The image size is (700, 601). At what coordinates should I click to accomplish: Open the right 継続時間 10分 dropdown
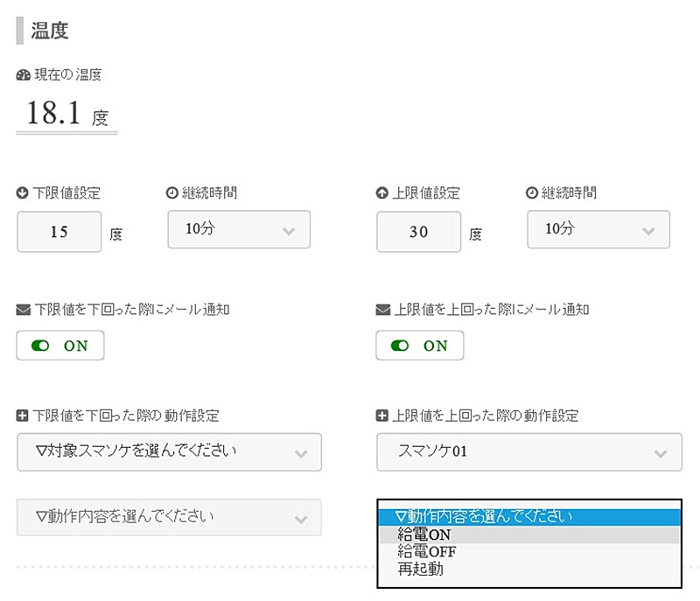[598, 230]
